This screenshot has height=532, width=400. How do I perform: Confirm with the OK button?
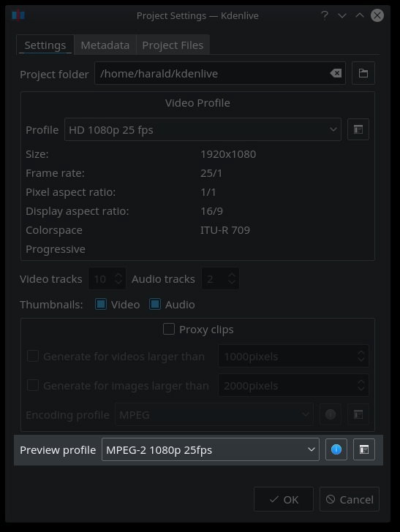[284, 499]
